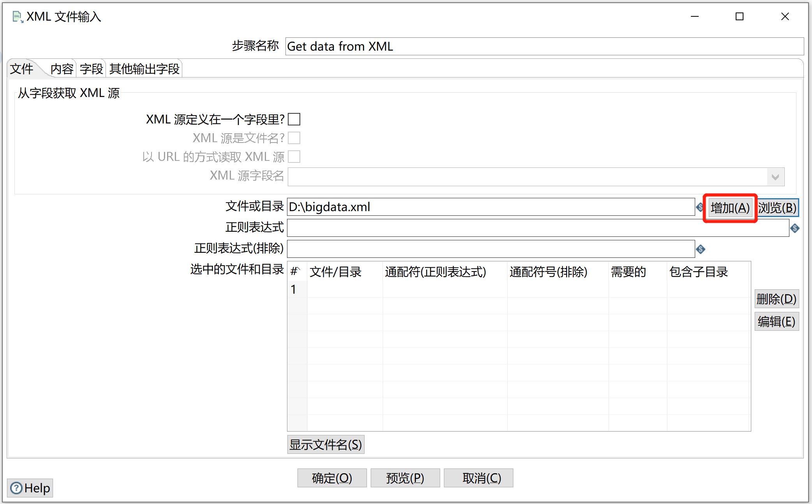Screen dimensions: 812x504
Task: Toggle 'XML 源定义在一个字段里?' checkbox
Action: 294,119
